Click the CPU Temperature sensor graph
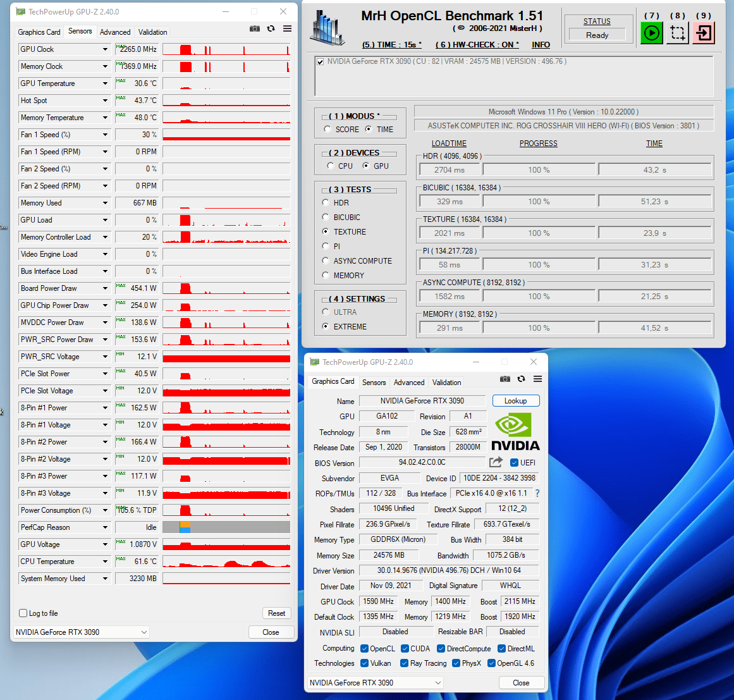The height and width of the screenshot is (700, 734). 226,562
